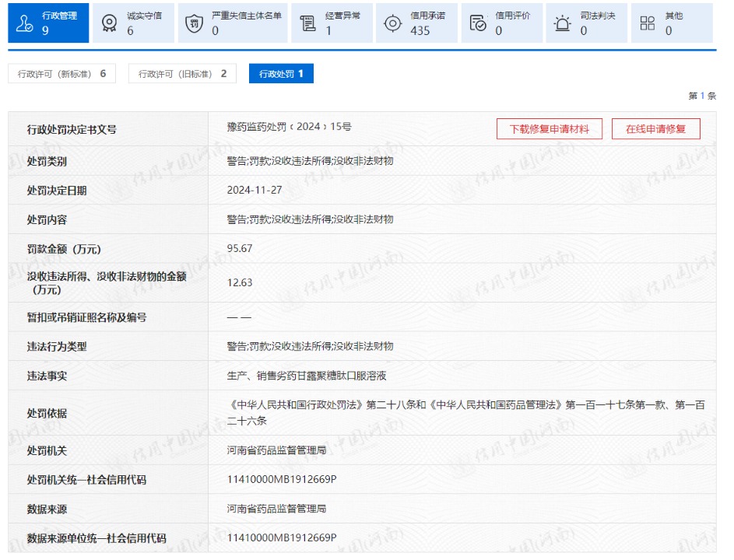Switch to the 诚实守信 tab label
Screen dimensions: 734x560
[144, 16]
